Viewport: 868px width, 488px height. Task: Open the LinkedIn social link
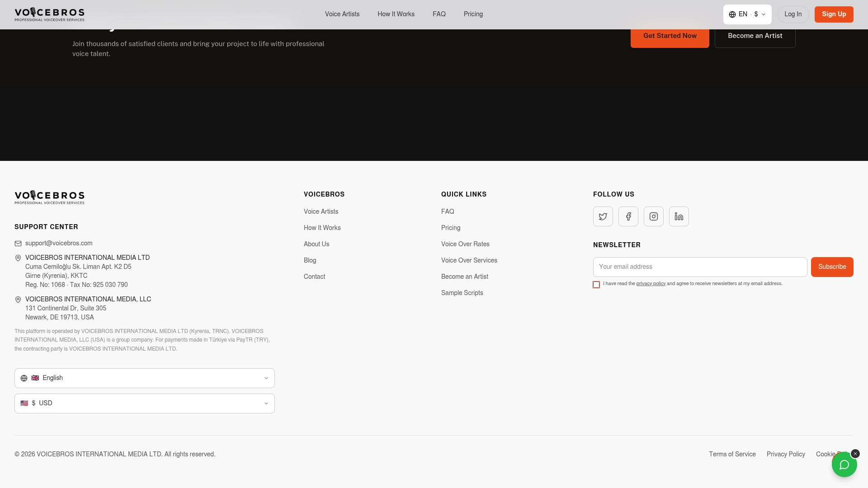coord(679,216)
